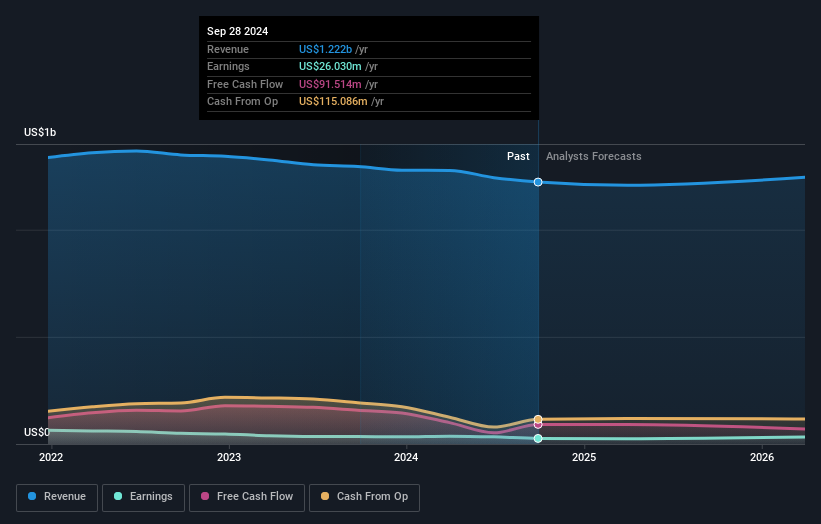Click the US$115.086m cash from op value
821x524 pixels.
(x=333, y=102)
